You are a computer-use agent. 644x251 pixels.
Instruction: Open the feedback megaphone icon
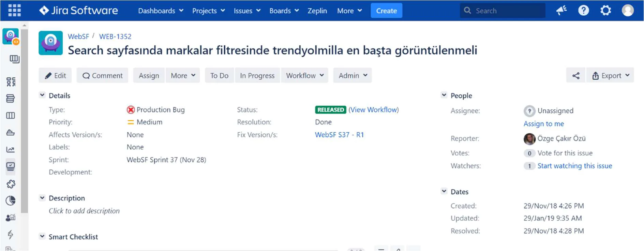pyautogui.click(x=561, y=11)
